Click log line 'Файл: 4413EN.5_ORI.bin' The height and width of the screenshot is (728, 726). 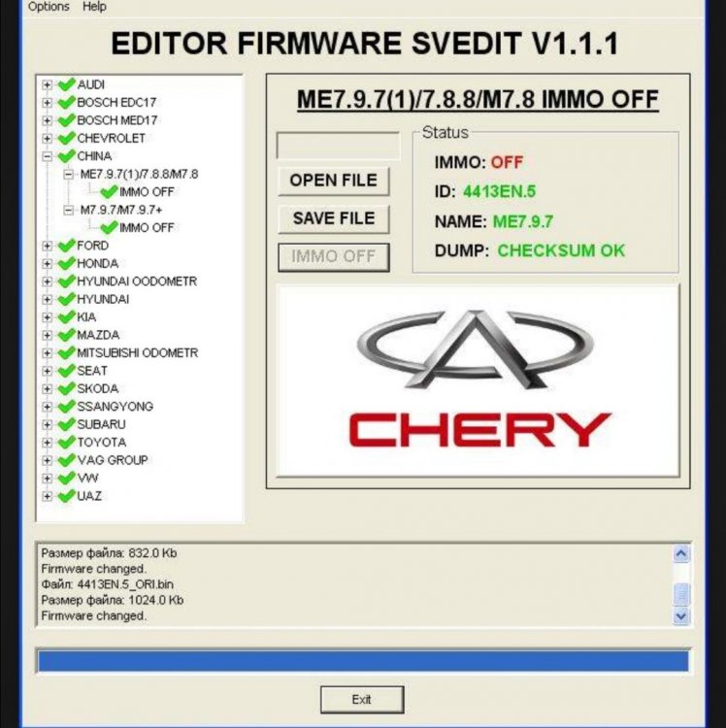107,584
